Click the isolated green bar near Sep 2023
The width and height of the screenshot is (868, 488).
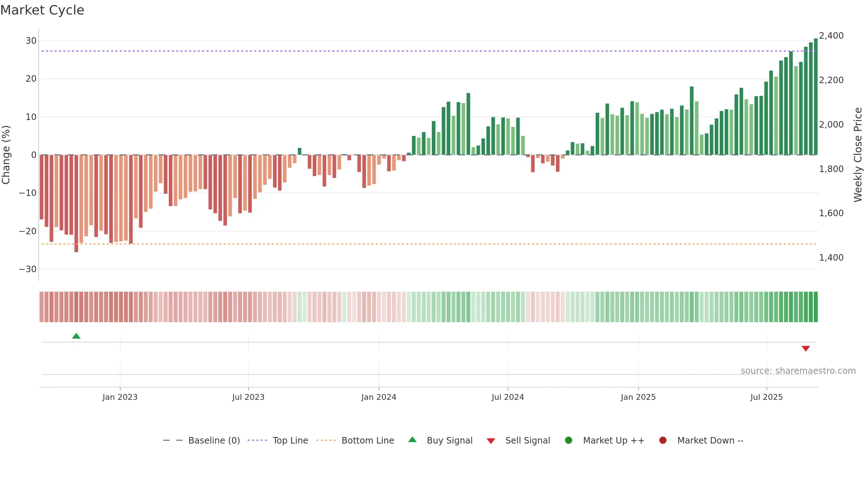pyautogui.click(x=299, y=151)
